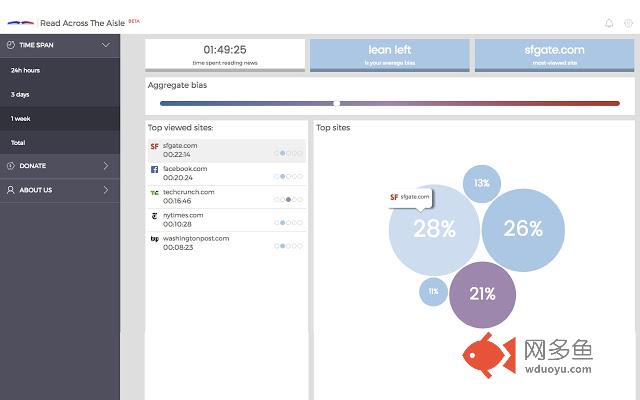The height and width of the screenshot is (400, 640).
Task: Click the aggregate bias slider handle
Action: click(337, 103)
